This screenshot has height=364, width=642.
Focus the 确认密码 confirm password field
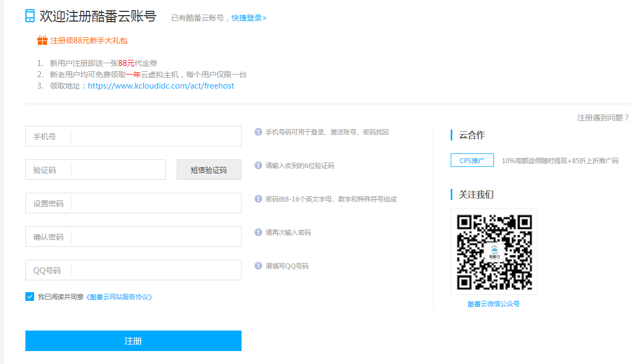point(133,237)
